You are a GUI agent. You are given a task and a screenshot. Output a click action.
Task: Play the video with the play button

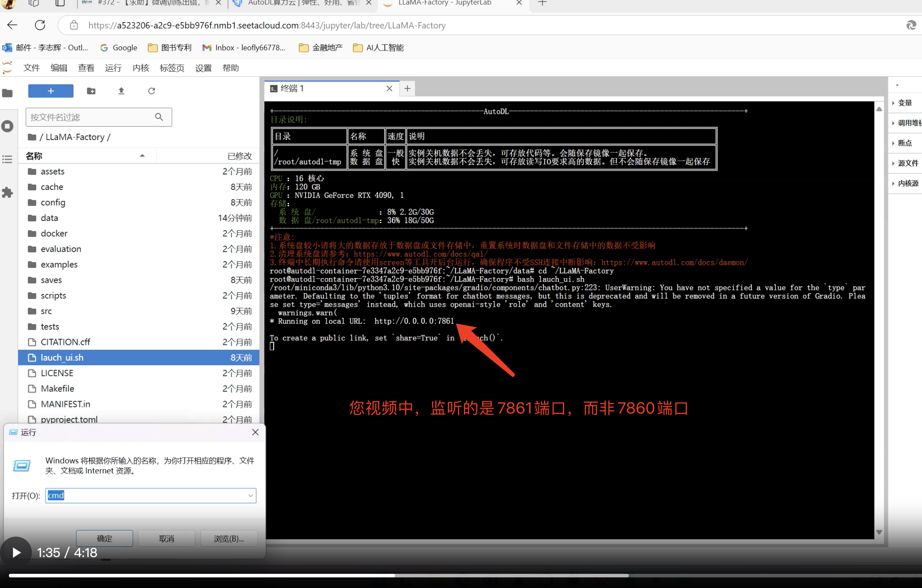pos(16,553)
